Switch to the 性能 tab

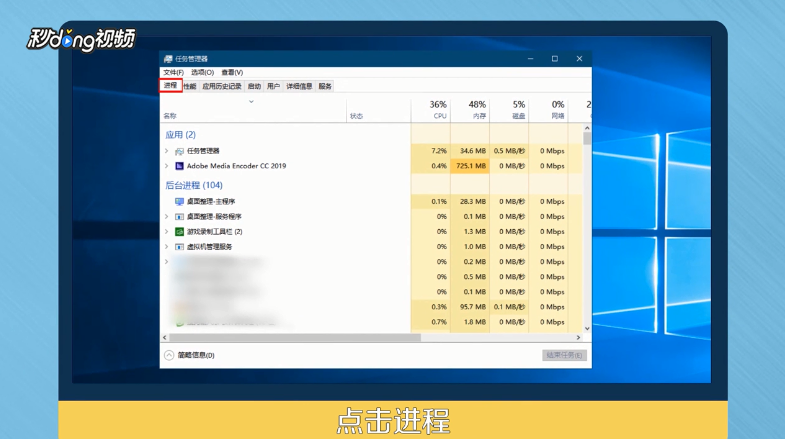190,86
